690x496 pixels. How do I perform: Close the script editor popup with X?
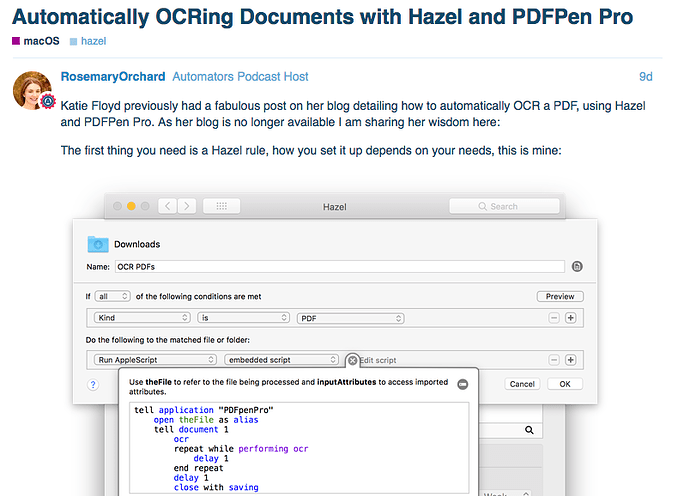[352, 360]
